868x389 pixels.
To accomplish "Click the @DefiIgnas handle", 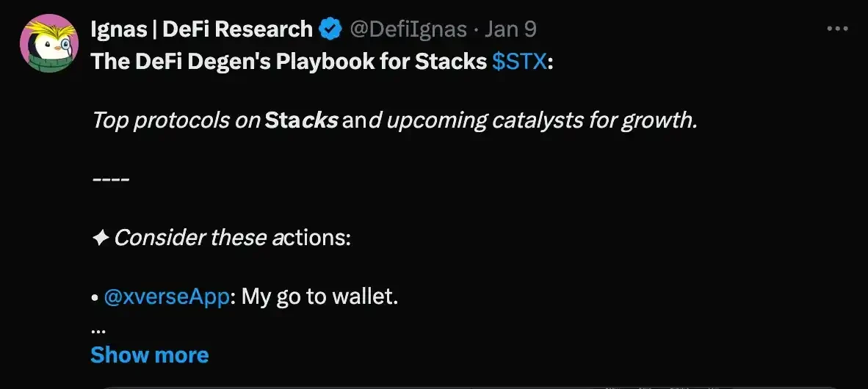I will [408, 29].
